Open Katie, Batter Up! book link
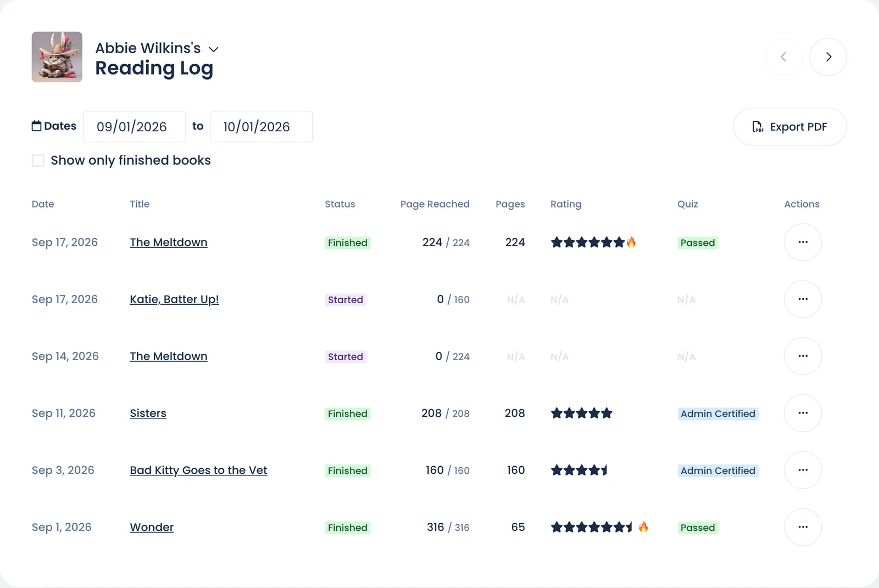 tap(174, 299)
